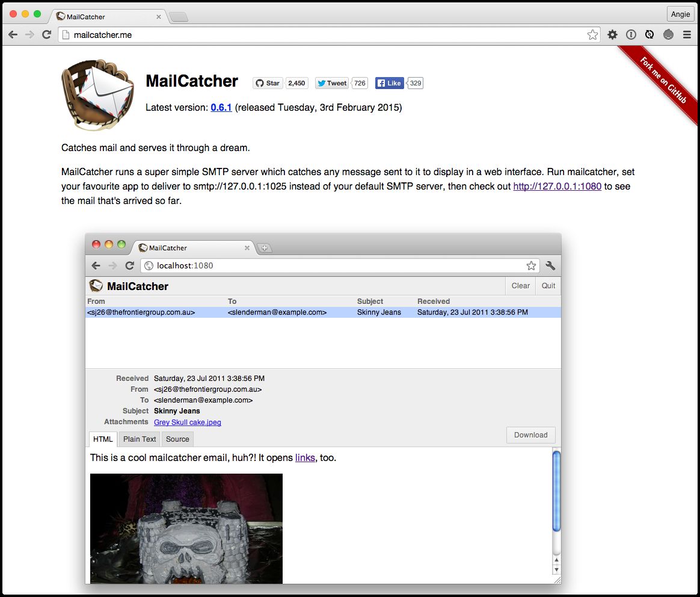This screenshot has height=597, width=700.
Task: Click the 329 Facebook like count
Action: (415, 83)
